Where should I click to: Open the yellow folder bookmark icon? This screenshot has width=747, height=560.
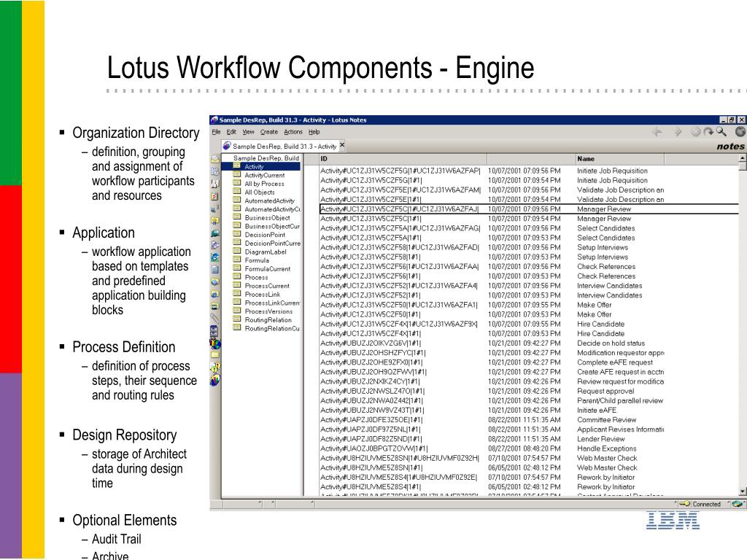(x=215, y=355)
